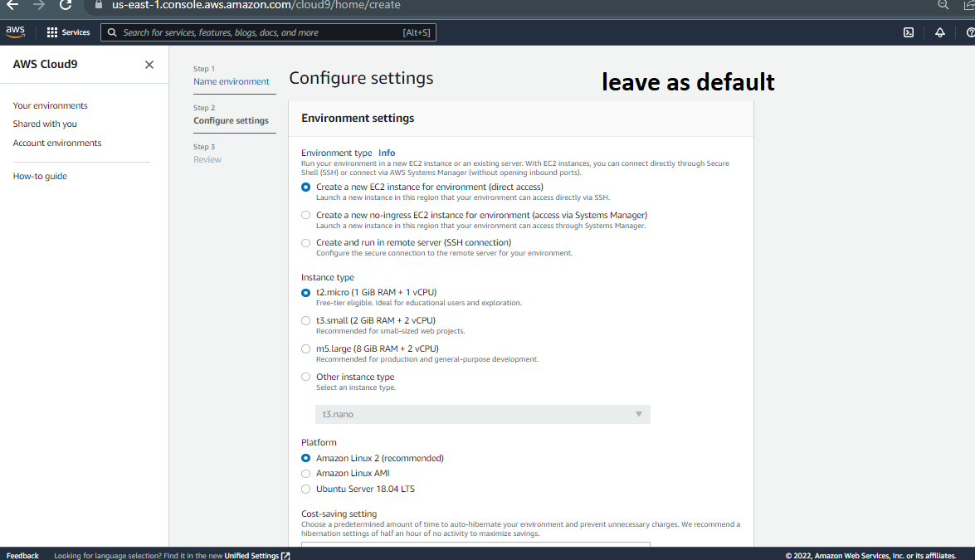Viewport: 975px width, 560px height.
Task: Open Unified Settings link in footer
Action: pos(251,556)
